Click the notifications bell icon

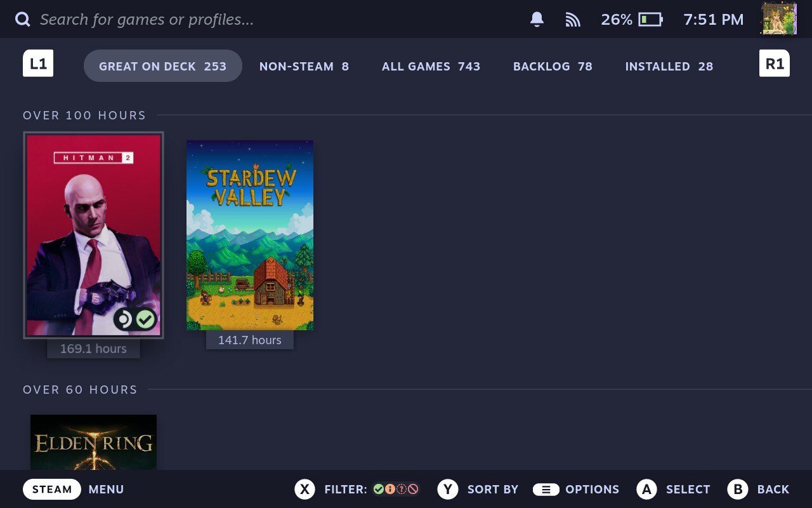(535, 19)
